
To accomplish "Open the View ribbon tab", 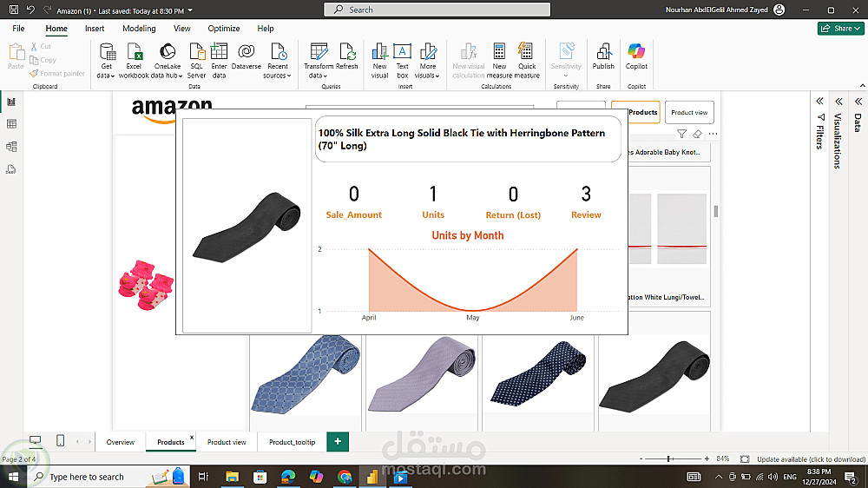I will pos(181,29).
